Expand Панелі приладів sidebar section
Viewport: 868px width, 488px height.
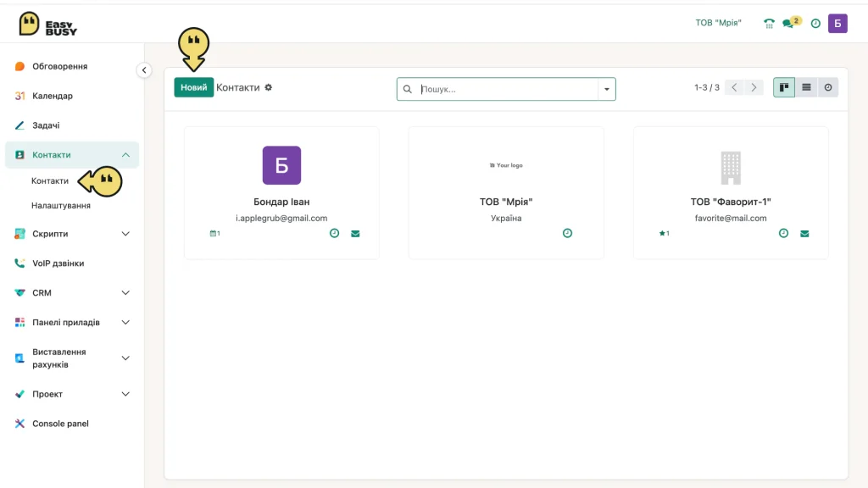(125, 323)
